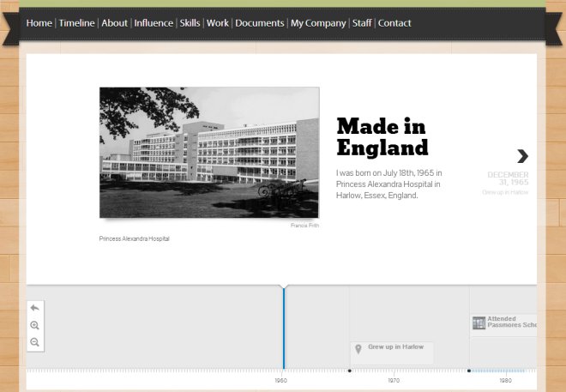Open the Home menu item
This screenshot has width=566, height=392.
click(39, 23)
